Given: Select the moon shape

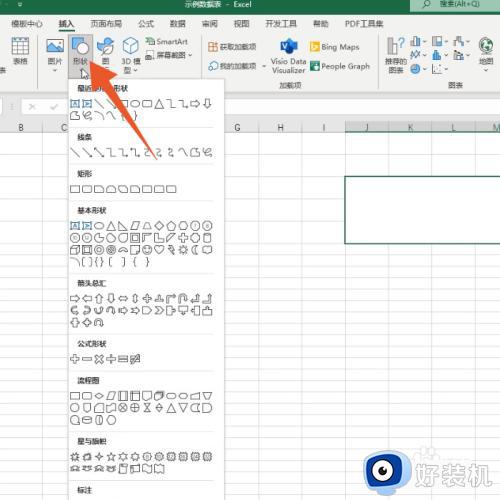Looking at the screenshot, I should [x=195, y=250].
